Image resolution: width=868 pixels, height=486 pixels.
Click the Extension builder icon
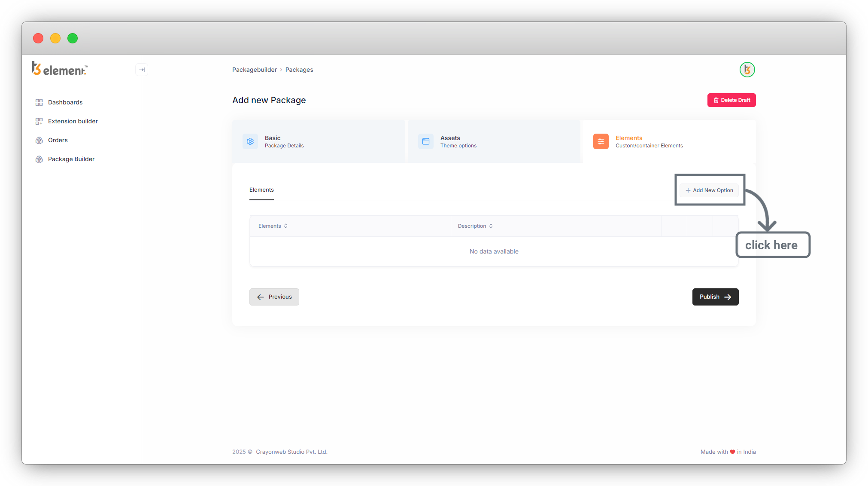[39, 121]
